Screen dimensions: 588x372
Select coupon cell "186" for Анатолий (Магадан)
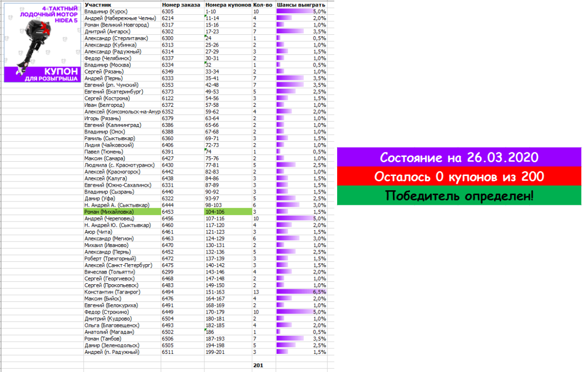point(227,332)
